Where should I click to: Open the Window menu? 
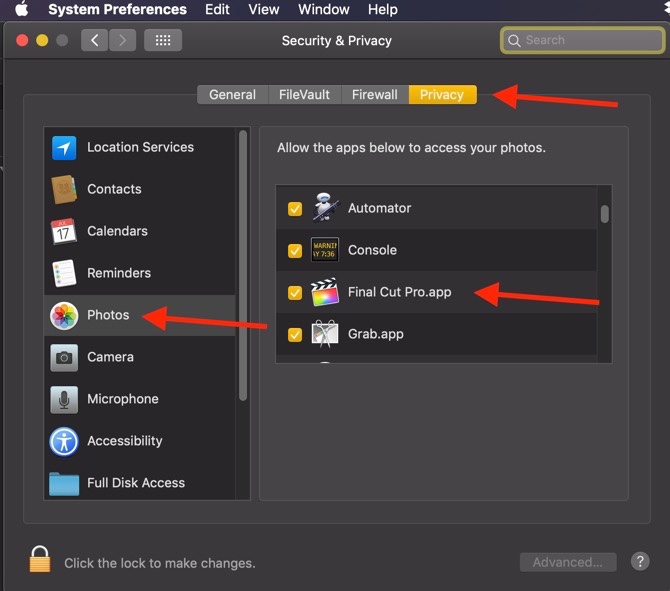tap(323, 9)
